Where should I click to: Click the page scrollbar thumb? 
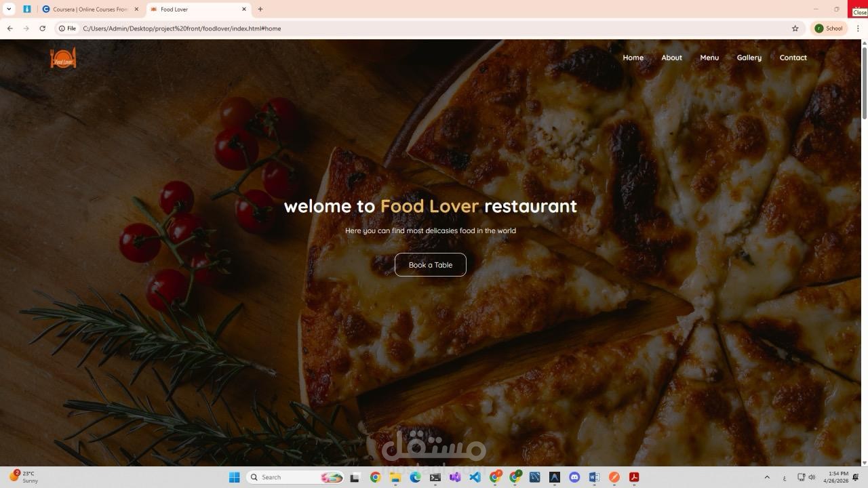pos(864,84)
